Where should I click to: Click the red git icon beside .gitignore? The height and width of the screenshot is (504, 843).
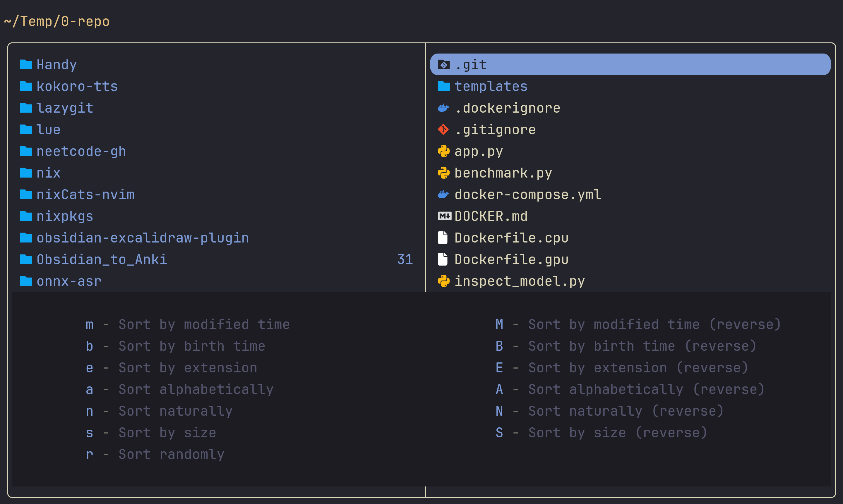[x=443, y=129]
